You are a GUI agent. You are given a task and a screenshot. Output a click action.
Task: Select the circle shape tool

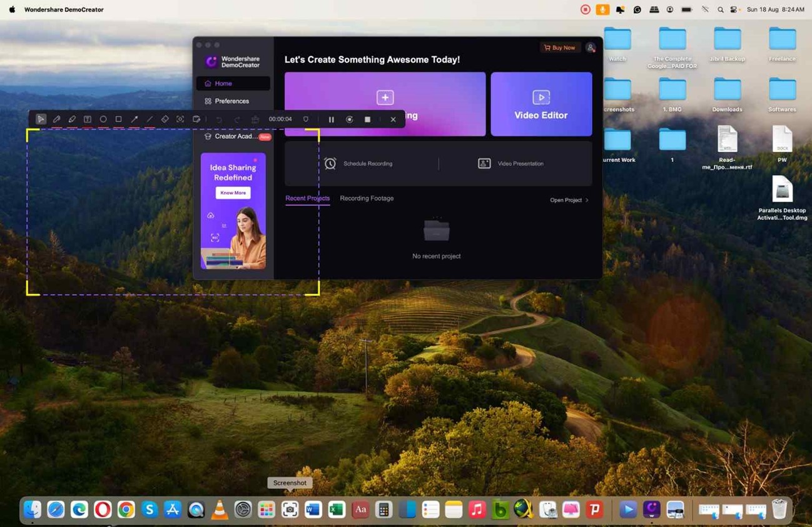click(x=103, y=119)
